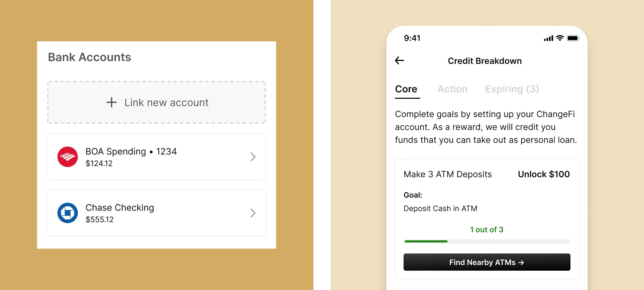Open the Chase Checking account row
This screenshot has width=644, height=290.
coord(157,213)
